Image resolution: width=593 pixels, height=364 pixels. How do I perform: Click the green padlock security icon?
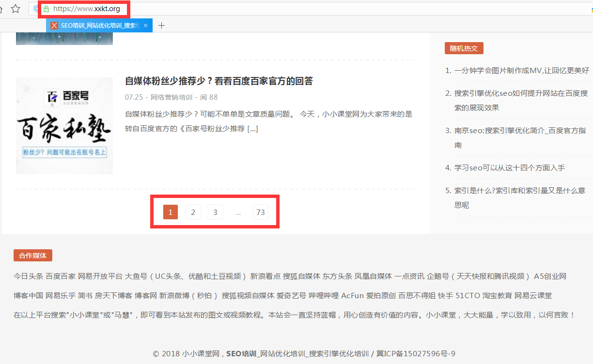(x=46, y=9)
